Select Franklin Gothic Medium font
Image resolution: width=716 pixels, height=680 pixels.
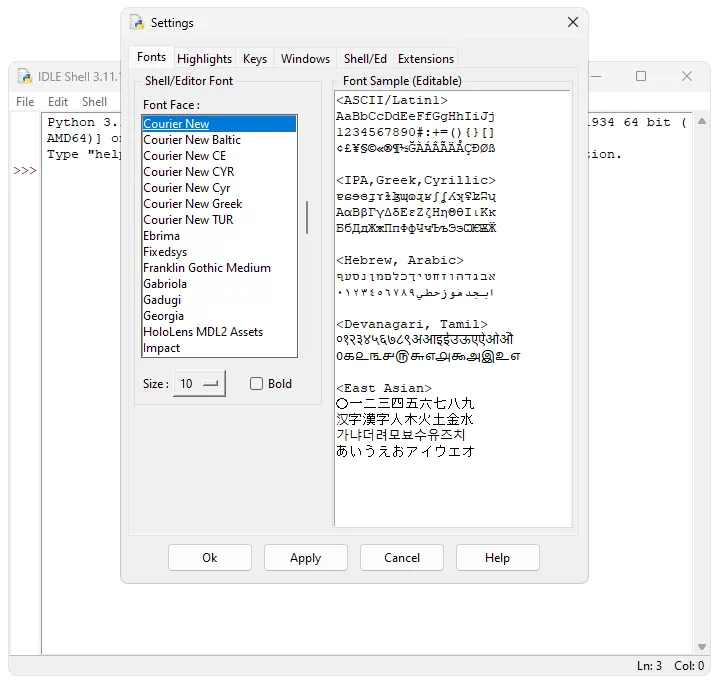[x=219, y=268]
